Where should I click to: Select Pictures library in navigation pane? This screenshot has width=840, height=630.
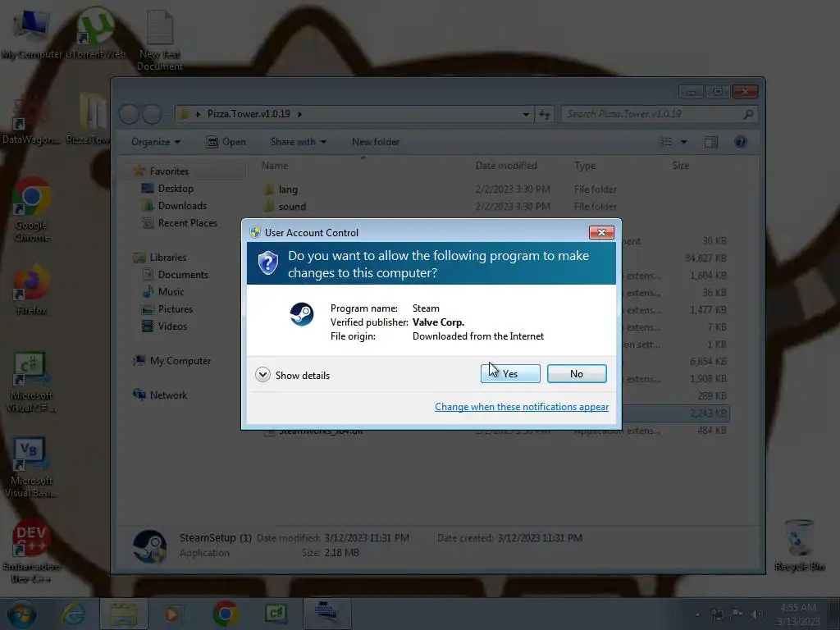pos(176,309)
